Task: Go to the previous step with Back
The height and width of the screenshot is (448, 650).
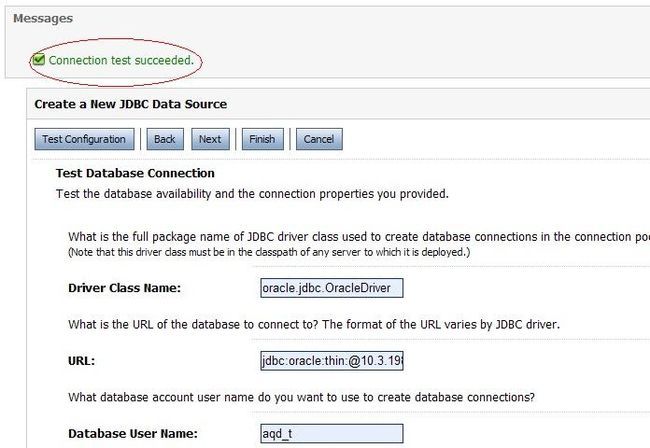Action: click(165, 139)
